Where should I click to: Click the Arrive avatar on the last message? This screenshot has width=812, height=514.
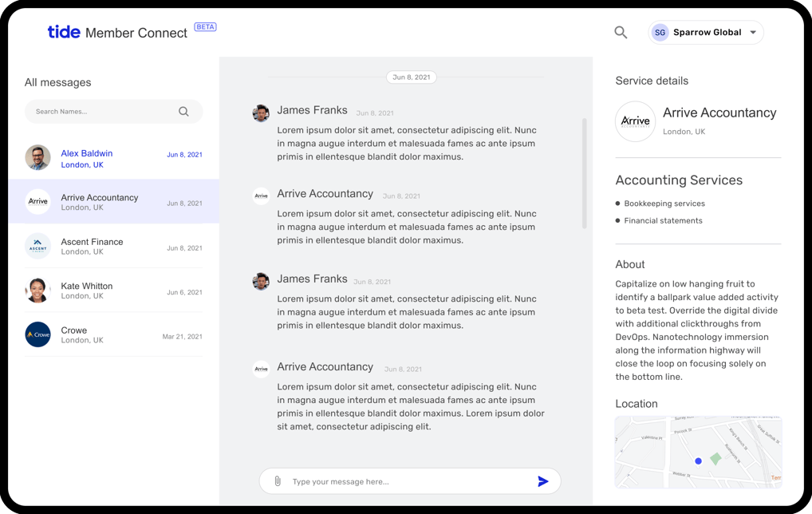coord(261,369)
